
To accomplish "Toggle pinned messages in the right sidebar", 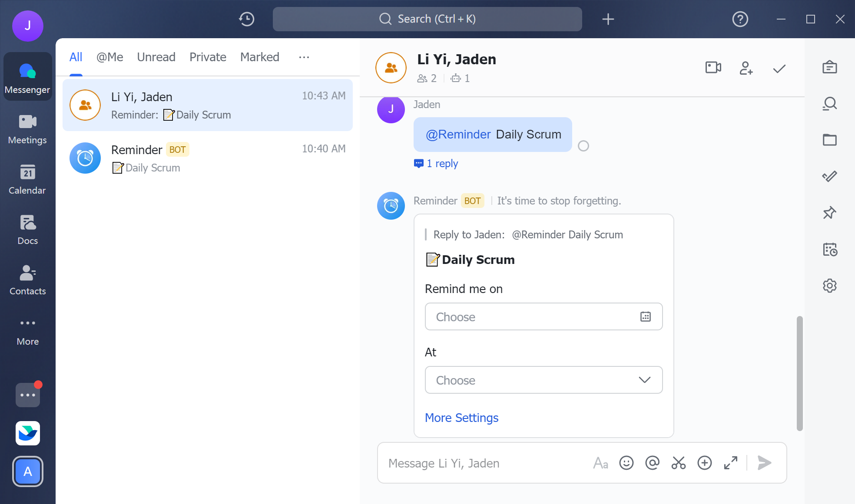I will tap(830, 213).
